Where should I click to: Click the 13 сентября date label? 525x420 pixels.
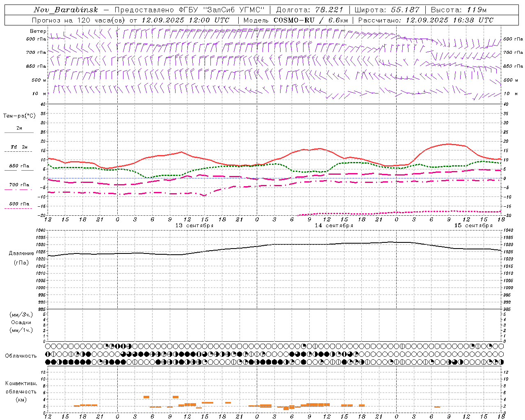coord(194,226)
